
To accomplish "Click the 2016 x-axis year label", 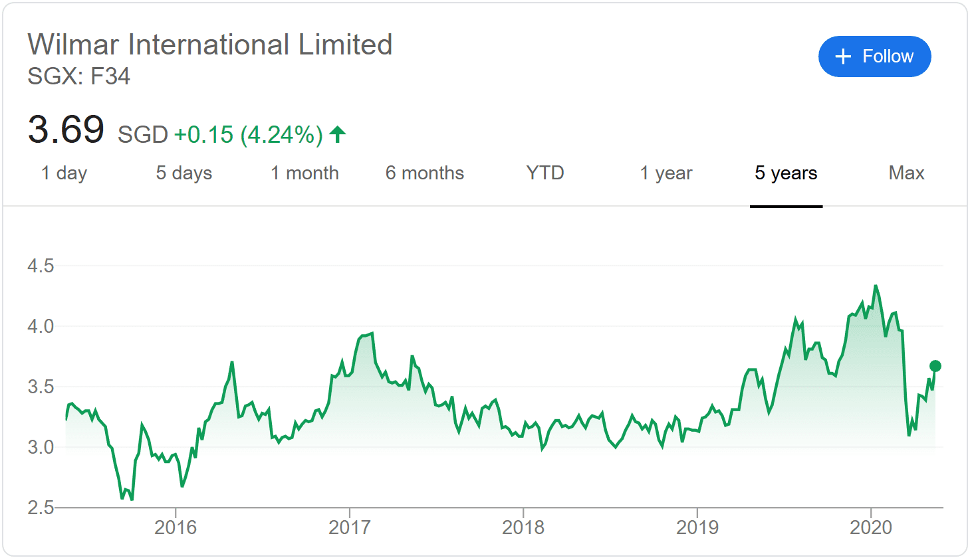I will coord(176,527).
